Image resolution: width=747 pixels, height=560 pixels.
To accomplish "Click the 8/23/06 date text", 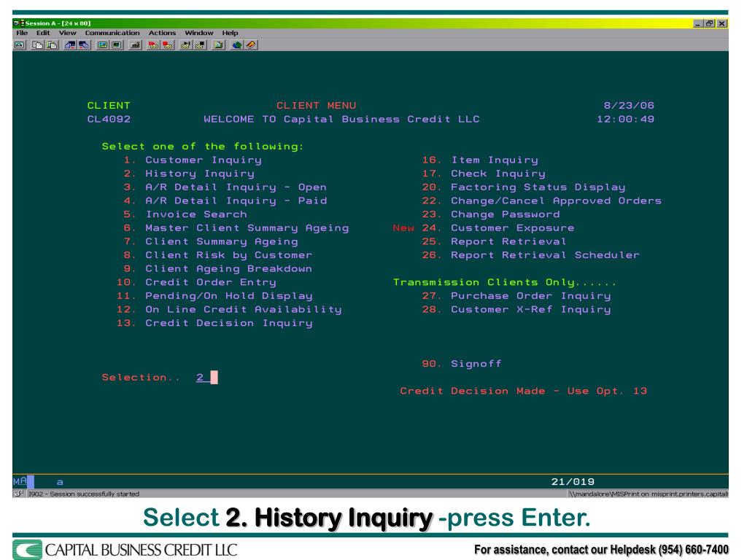I will (x=629, y=106).
